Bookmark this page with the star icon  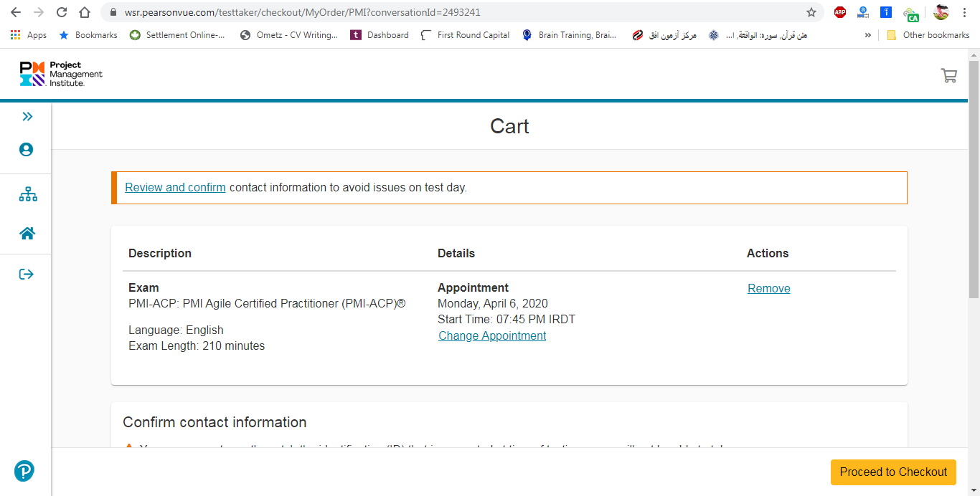(x=811, y=12)
